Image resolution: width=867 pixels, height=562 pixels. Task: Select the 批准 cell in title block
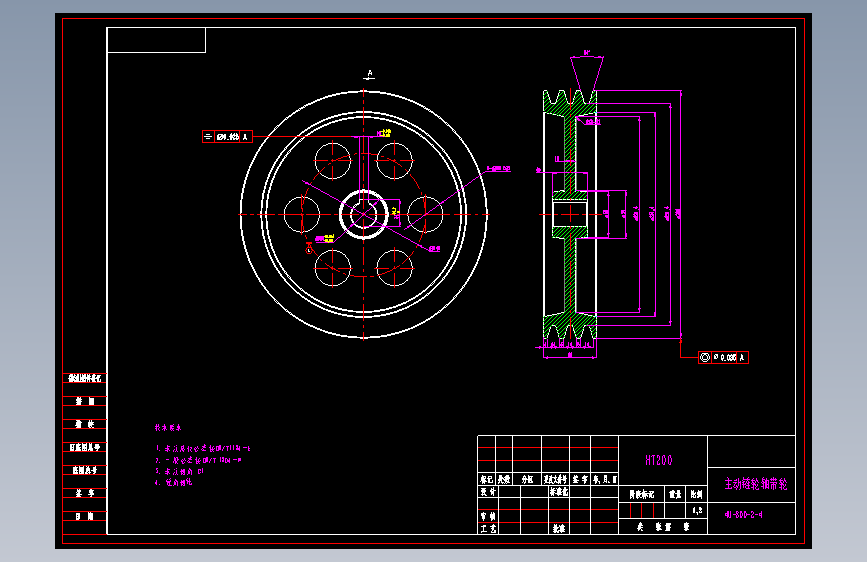coord(558,528)
